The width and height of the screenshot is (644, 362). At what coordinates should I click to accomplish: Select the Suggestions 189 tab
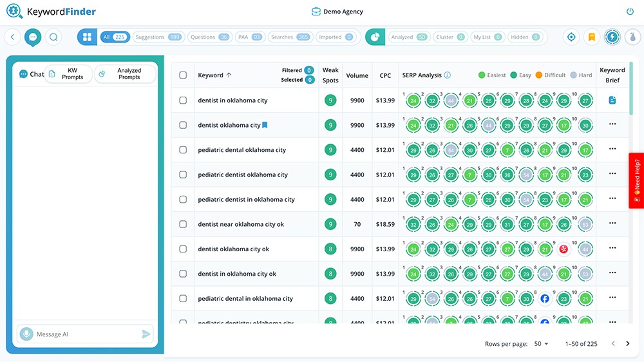coord(158,37)
